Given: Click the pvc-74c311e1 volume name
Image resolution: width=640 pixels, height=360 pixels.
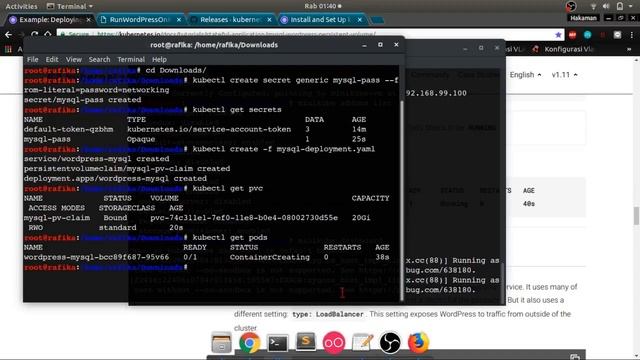Looking at the screenshot, I should pyautogui.click(x=244, y=218).
